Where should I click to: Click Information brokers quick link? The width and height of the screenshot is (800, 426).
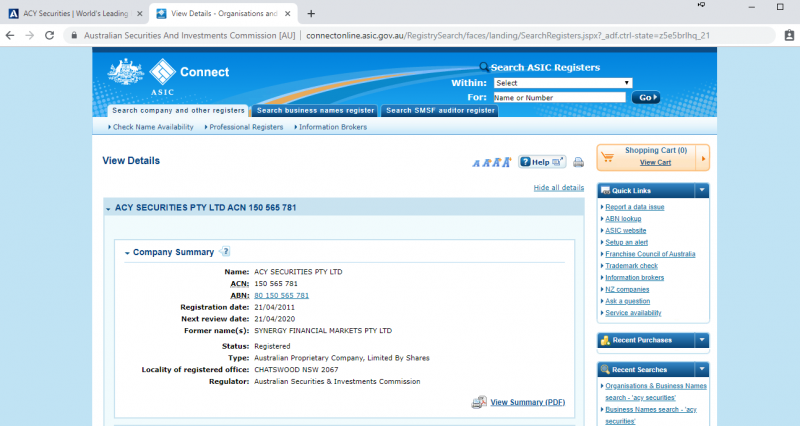click(635, 277)
